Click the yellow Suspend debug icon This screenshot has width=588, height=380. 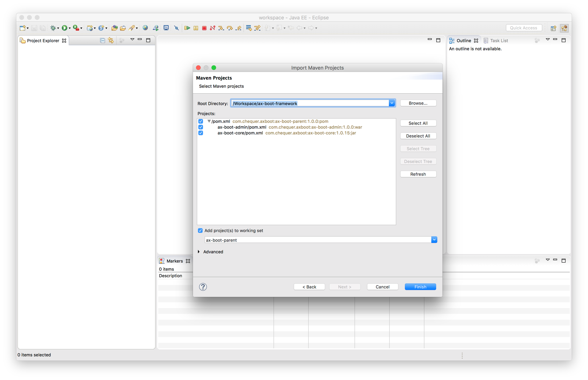pos(196,28)
